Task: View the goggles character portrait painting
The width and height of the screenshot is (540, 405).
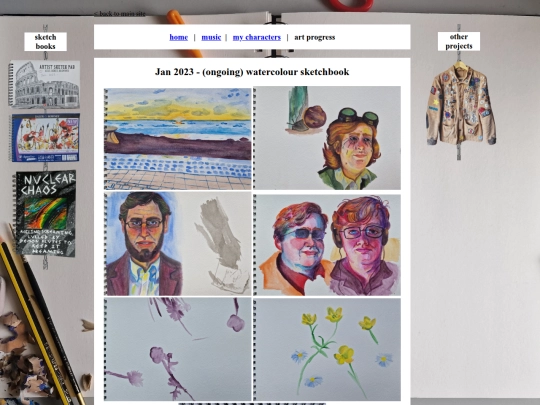Action: pyautogui.click(x=327, y=138)
